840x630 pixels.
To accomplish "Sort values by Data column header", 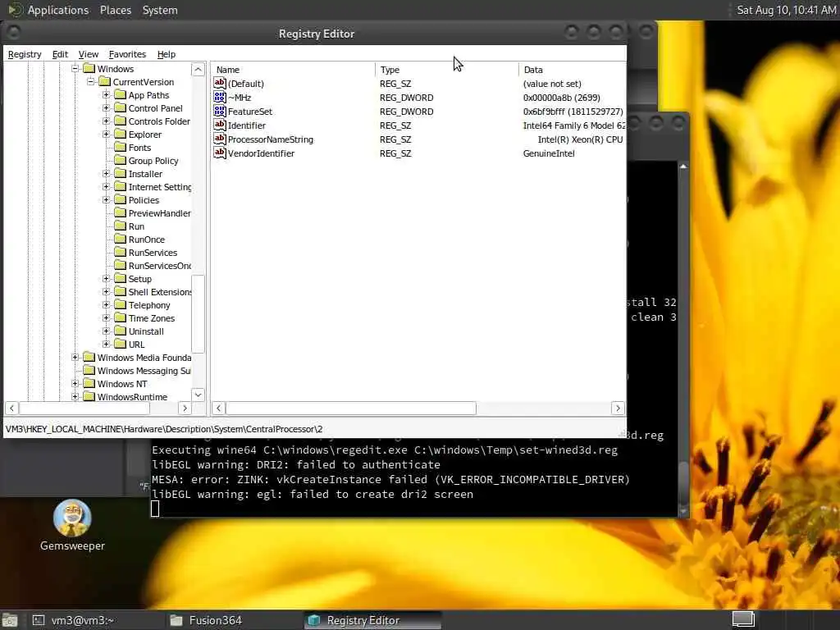I will click(x=572, y=70).
